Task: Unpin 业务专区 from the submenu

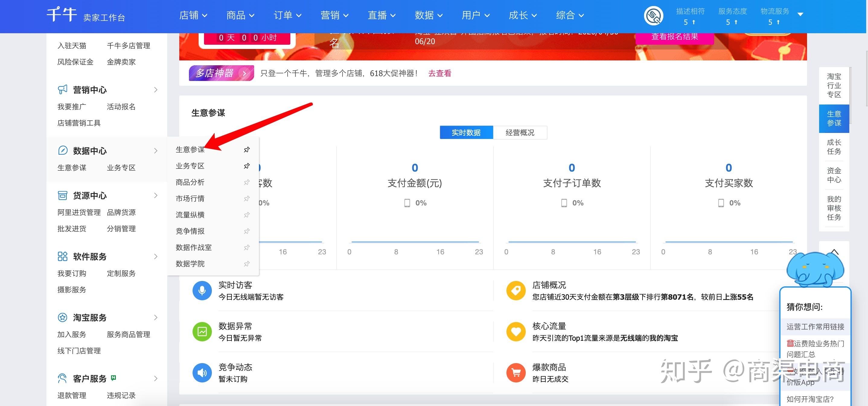Action: coord(247,166)
